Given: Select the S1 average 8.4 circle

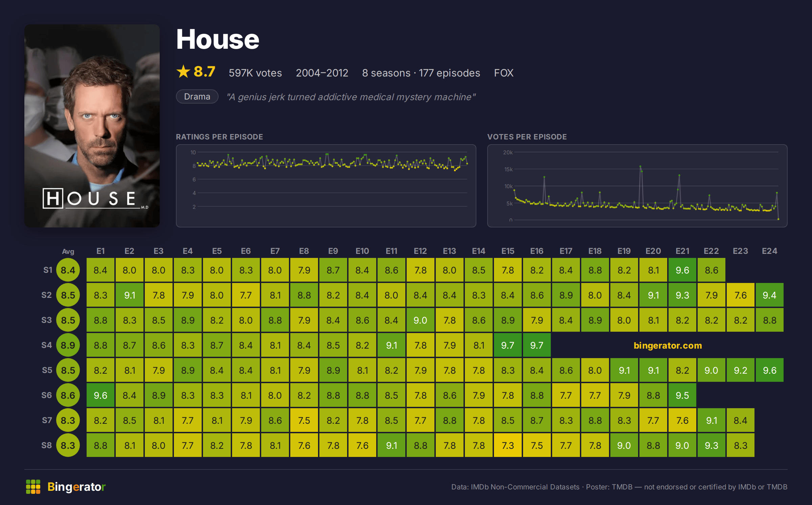Looking at the screenshot, I should (x=68, y=270).
